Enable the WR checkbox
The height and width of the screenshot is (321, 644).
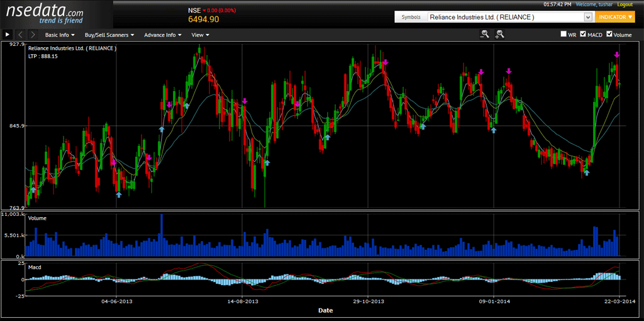click(564, 34)
